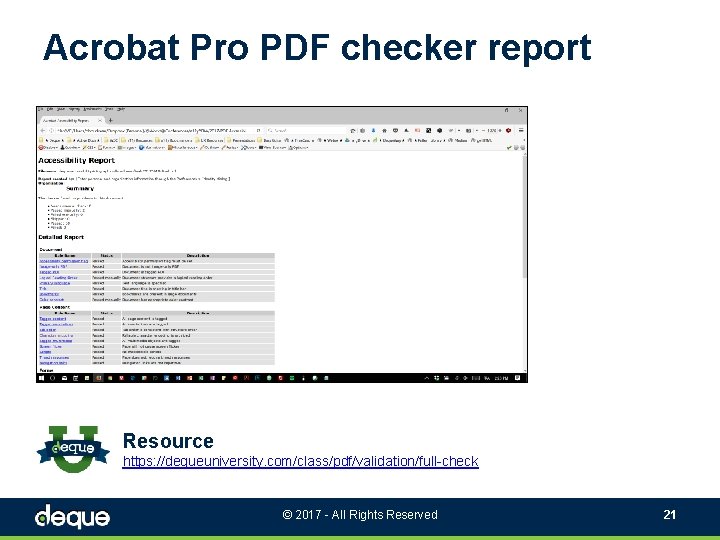Open the Action Center icon in taskbar

point(518,378)
